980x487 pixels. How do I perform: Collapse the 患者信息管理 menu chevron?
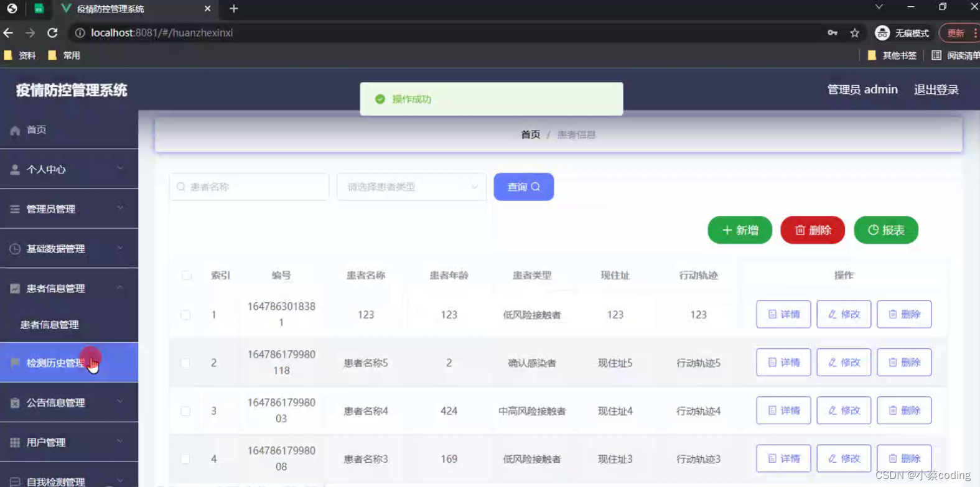[x=120, y=288]
